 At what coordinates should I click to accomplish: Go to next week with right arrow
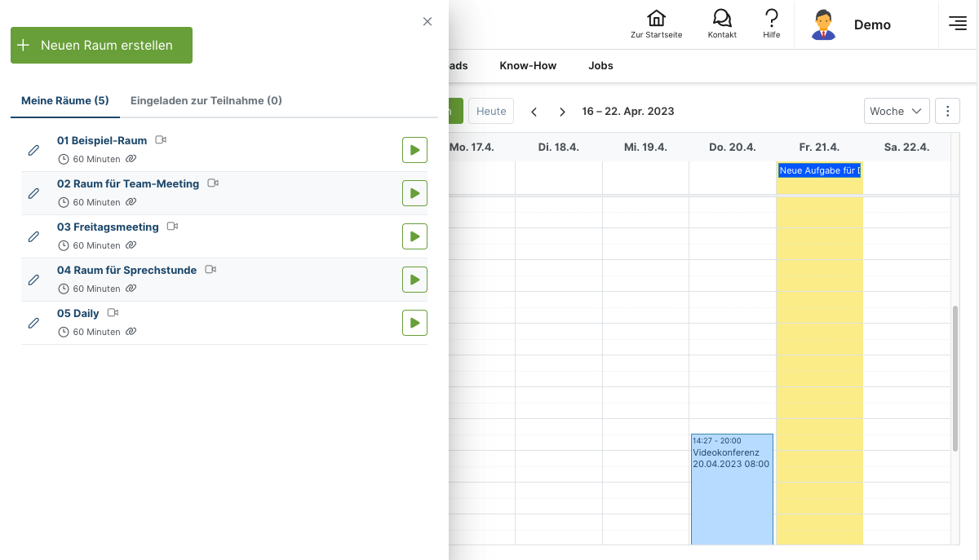(562, 112)
